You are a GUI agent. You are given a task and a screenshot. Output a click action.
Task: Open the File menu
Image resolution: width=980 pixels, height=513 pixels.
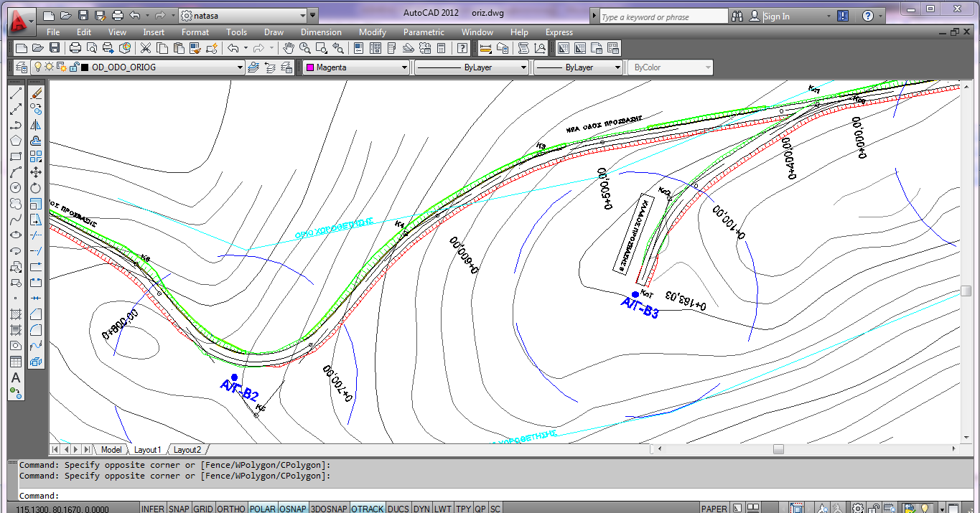(53, 32)
